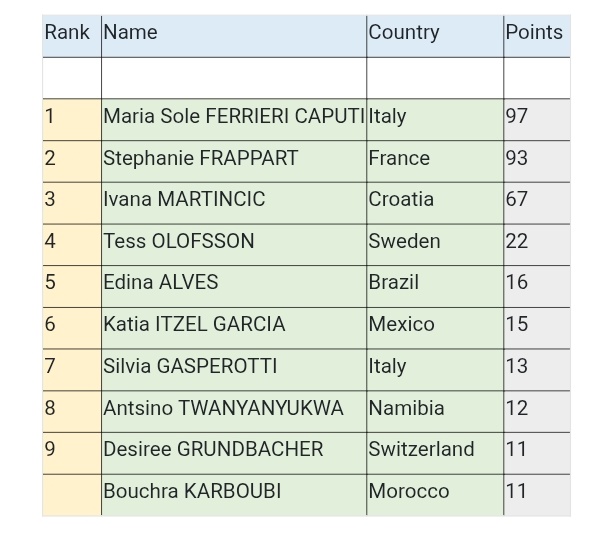Click the France country cell
Screen dimensions: 595x546
pyautogui.click(x=435, y=161)
